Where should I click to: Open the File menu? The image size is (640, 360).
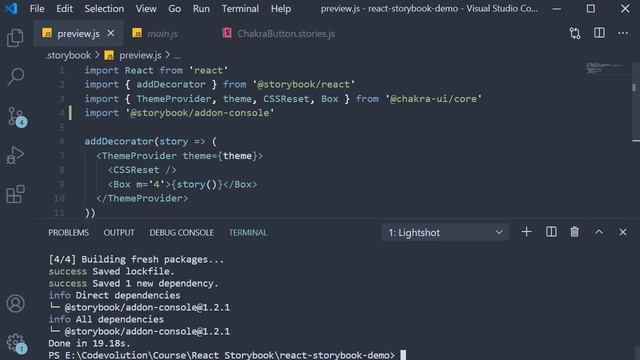click(x=37, y=9)
